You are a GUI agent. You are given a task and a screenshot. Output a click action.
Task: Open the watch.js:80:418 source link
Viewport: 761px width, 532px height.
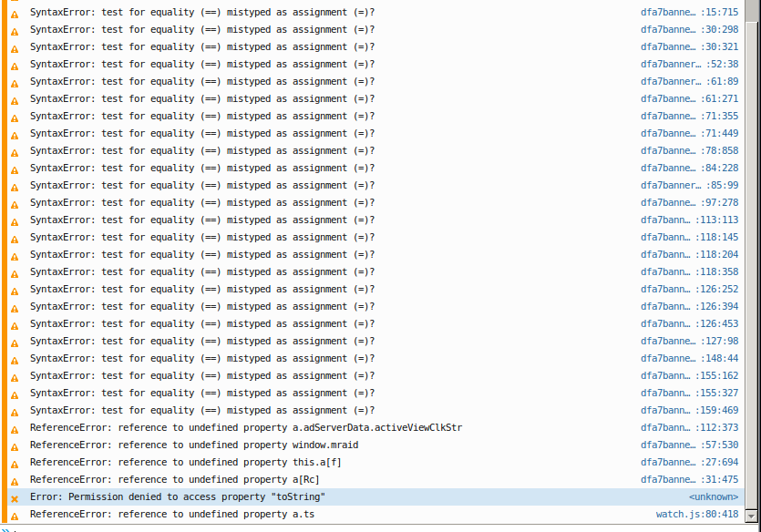[697, 514]
